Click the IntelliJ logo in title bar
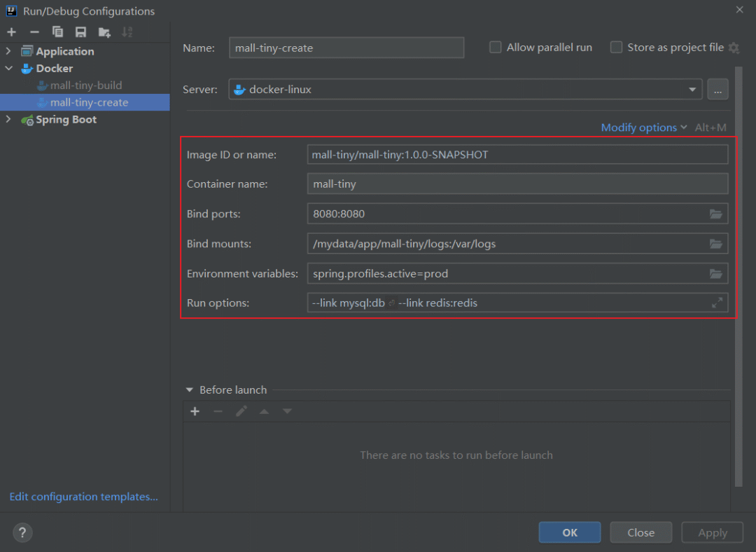Screen dimensions: 756x552 pyautogui.click(x=12, y=11)
